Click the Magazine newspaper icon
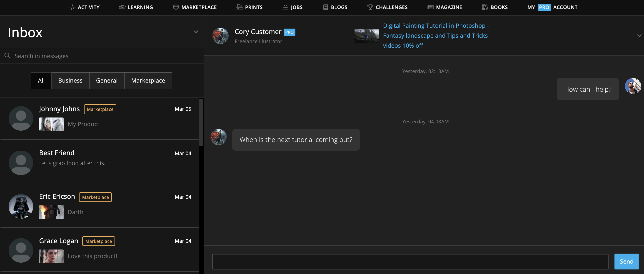 click(430, 7)
